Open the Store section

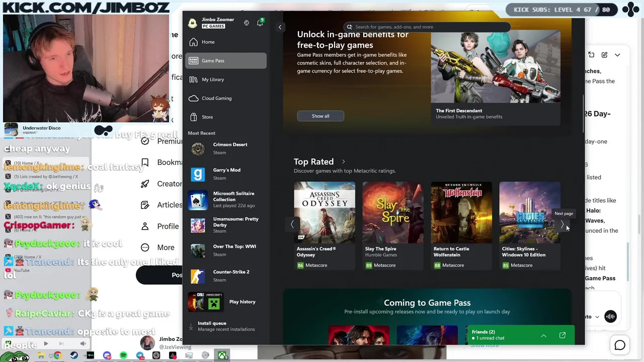tap(226, 117)
